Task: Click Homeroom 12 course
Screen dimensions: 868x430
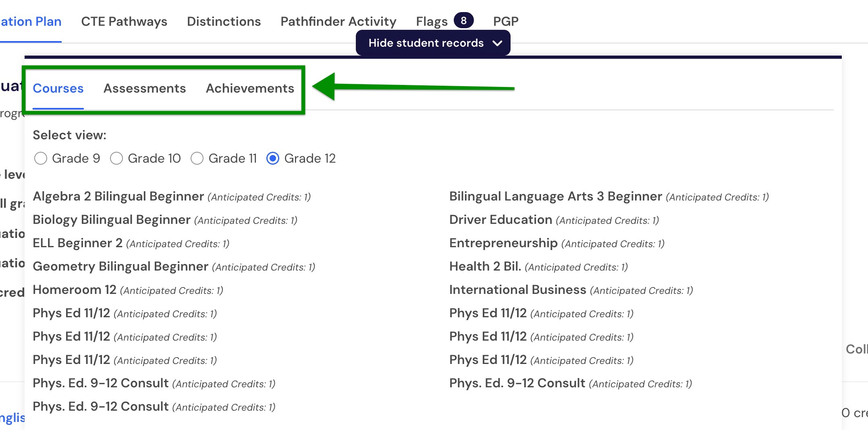Action: [x=75, y=290]
